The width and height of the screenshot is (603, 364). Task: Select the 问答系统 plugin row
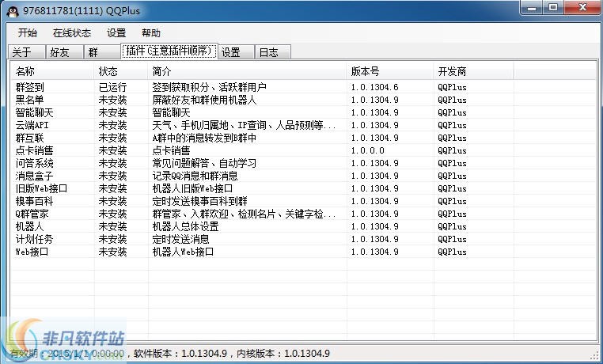tap(303, 163)
